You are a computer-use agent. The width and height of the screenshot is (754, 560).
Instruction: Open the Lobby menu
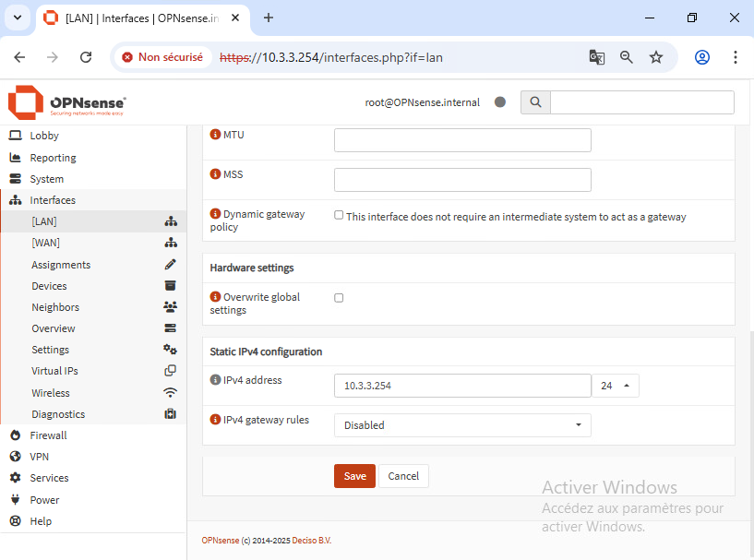(44, 136)
